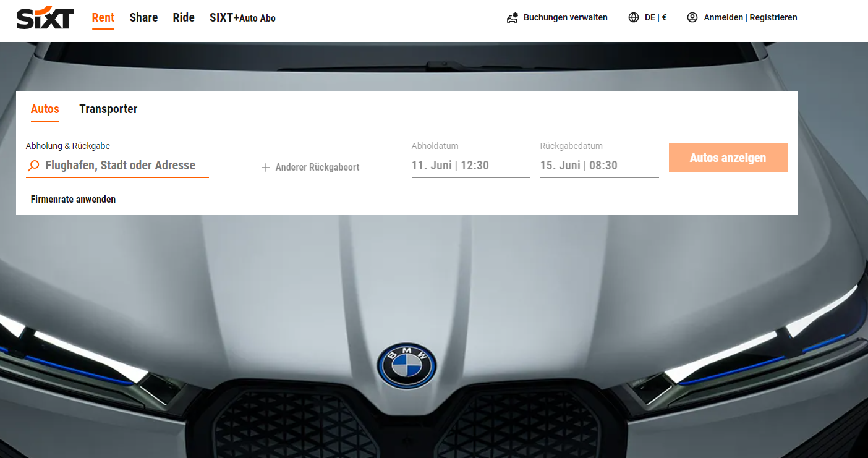
Task: Click Anmelden | Registrieren
Action: coord(750,18)
